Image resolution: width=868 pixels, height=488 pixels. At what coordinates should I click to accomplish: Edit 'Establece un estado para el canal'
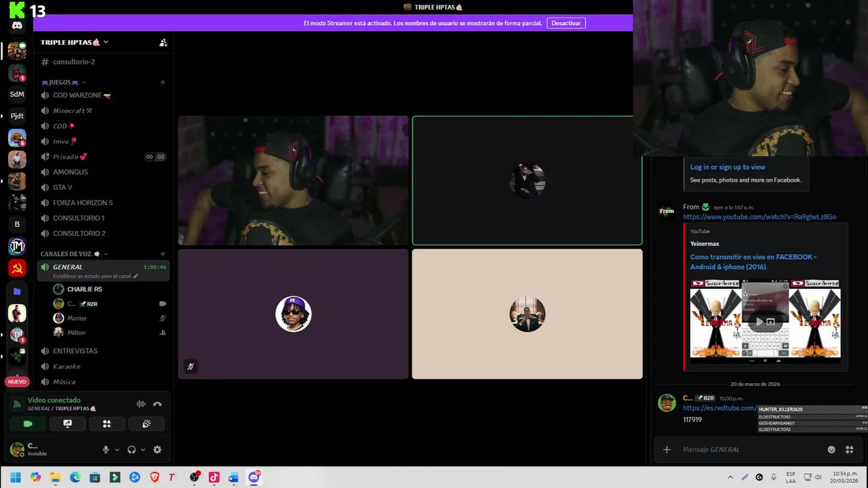point(95,276)
